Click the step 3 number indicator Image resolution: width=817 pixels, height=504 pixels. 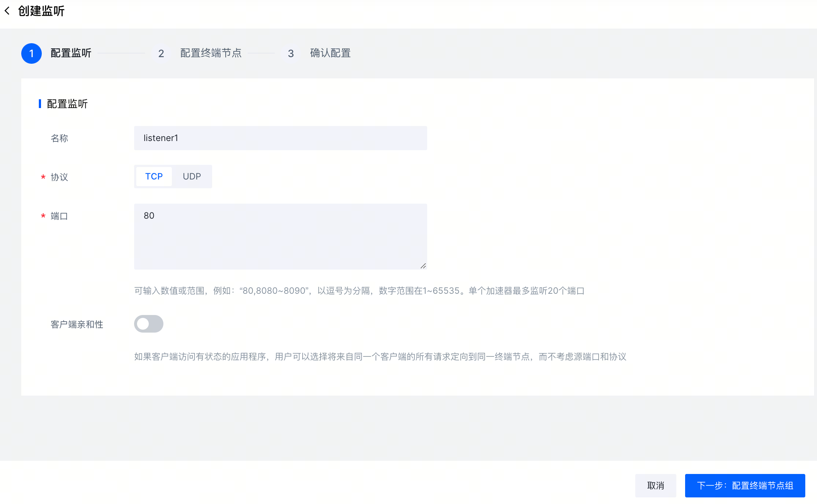click(291, 53)
